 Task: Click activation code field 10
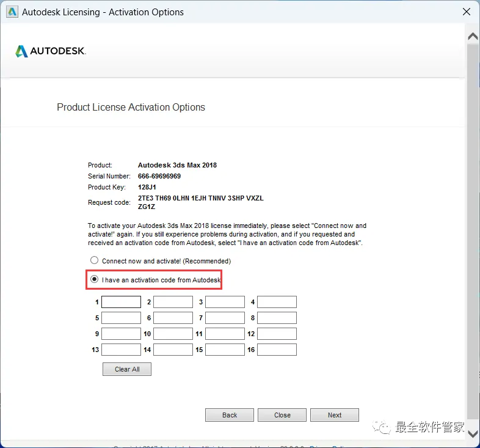[173, 334]
